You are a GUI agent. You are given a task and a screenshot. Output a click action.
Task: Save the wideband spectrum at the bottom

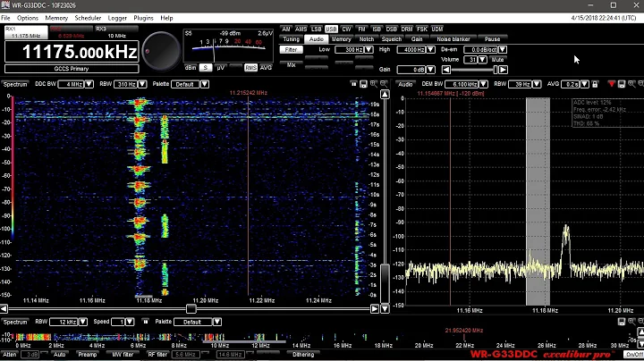[622, 322]
